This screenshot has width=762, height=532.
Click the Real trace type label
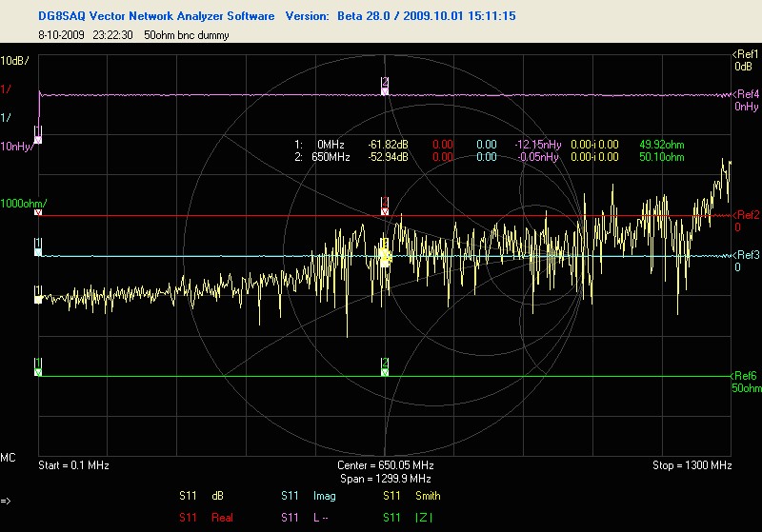[222, 518]
